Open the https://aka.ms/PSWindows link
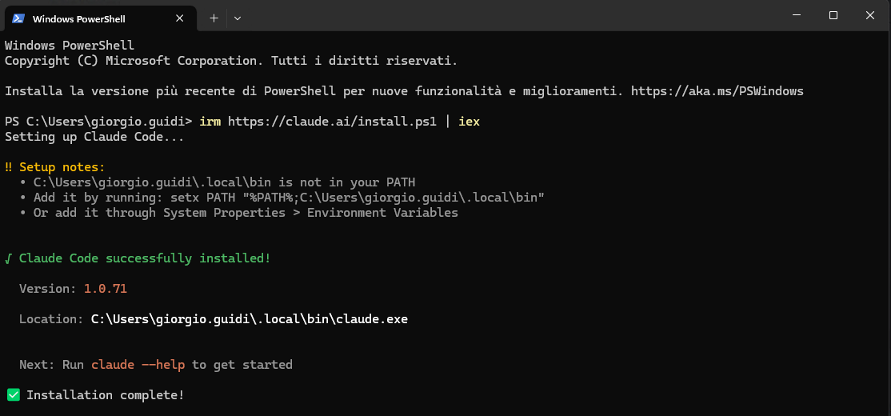Viewport: 891px width, 416px height. pyautogui.click(x=717, y=91)
